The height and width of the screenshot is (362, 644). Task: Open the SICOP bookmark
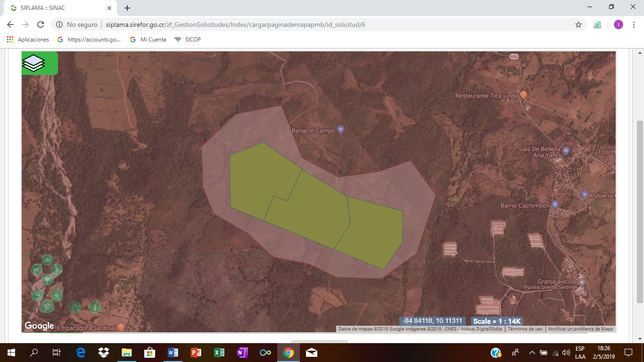point(187,40)
